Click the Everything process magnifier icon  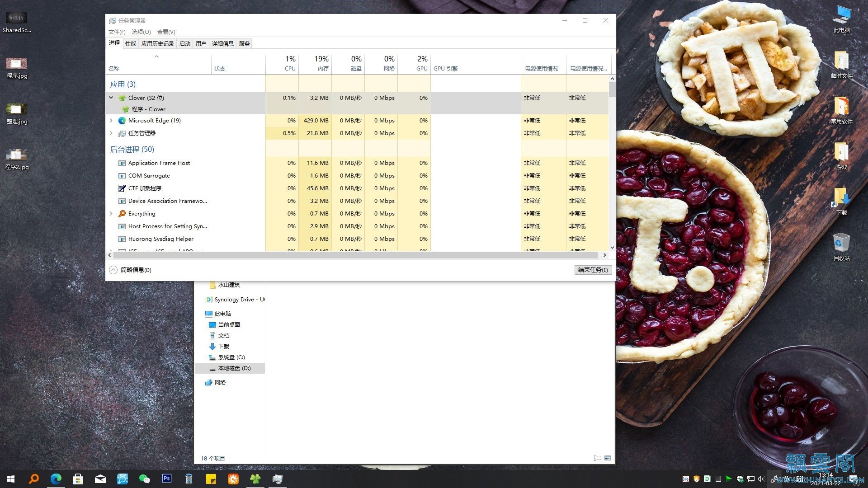point(122,214)
